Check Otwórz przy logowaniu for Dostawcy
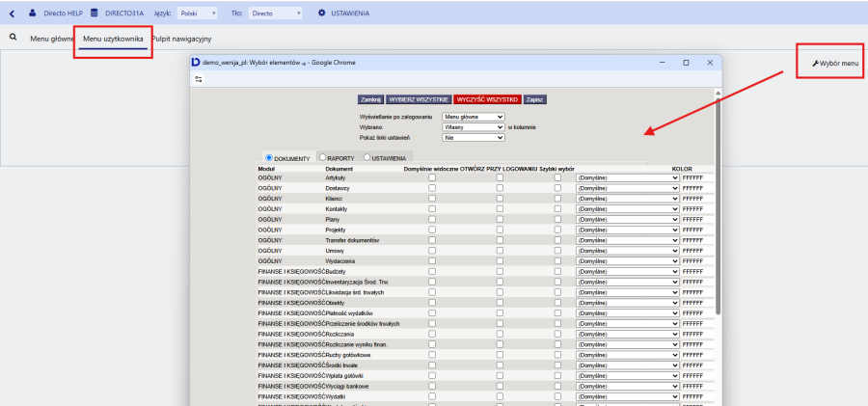The image size is (868, 406). [x=500, y=188]
